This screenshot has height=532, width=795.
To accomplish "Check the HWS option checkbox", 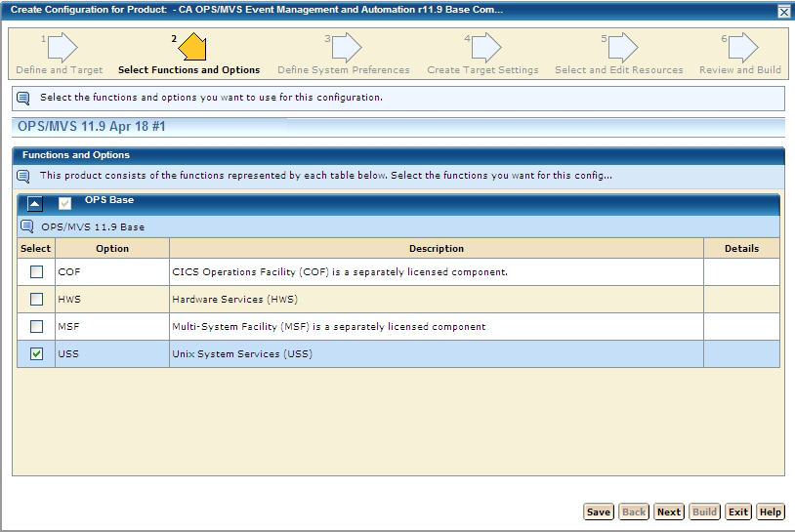I will tap(36, 300).
